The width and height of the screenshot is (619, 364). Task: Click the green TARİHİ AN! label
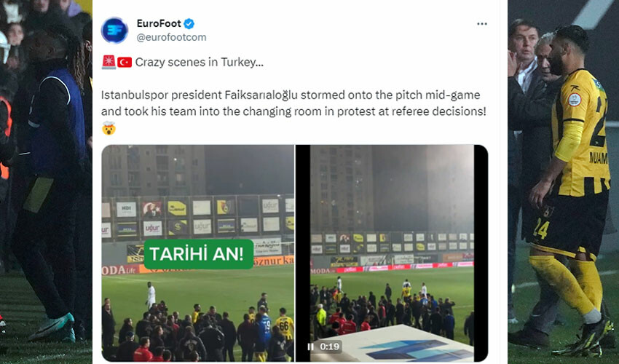[x=198, y=254]
